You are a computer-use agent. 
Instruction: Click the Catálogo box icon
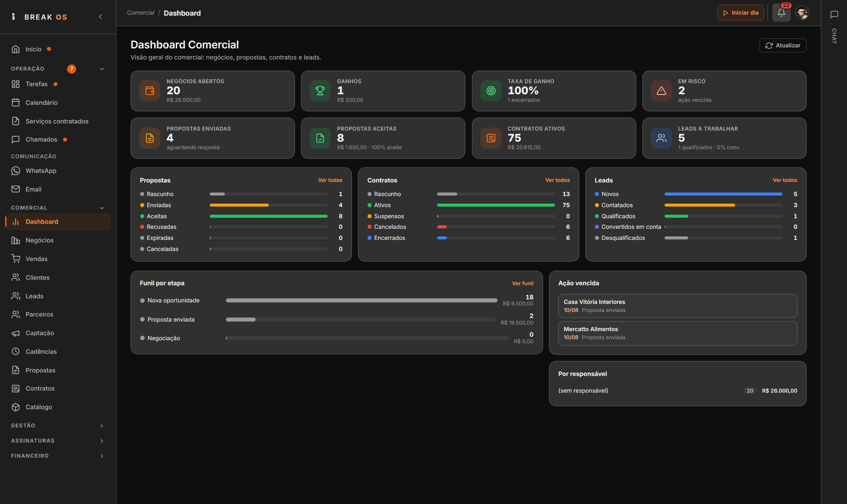(16, 407)
